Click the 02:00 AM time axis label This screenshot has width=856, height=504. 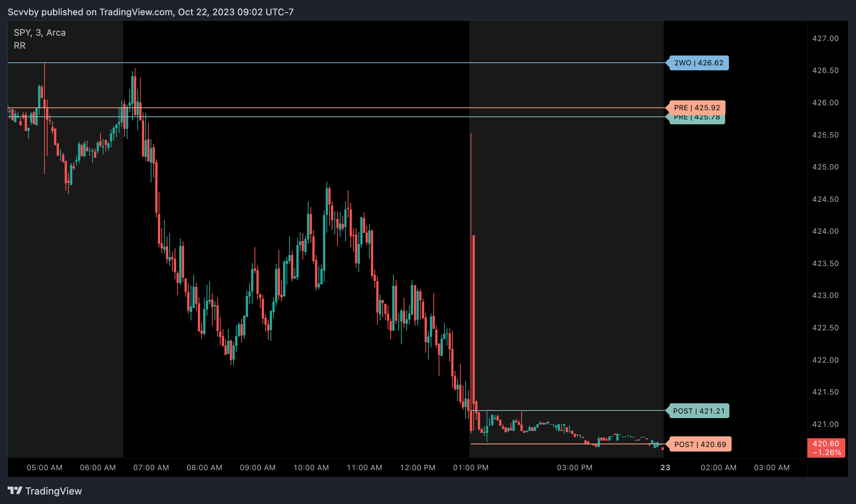(x=719, y=468)
